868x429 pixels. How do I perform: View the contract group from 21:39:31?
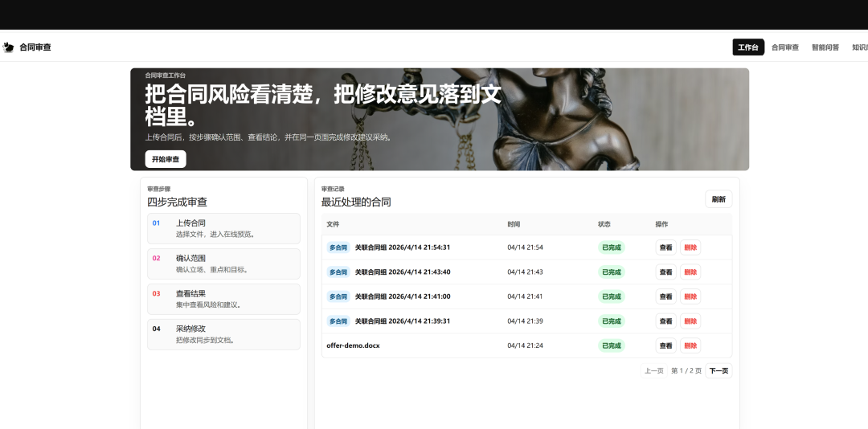coord(666,321)
